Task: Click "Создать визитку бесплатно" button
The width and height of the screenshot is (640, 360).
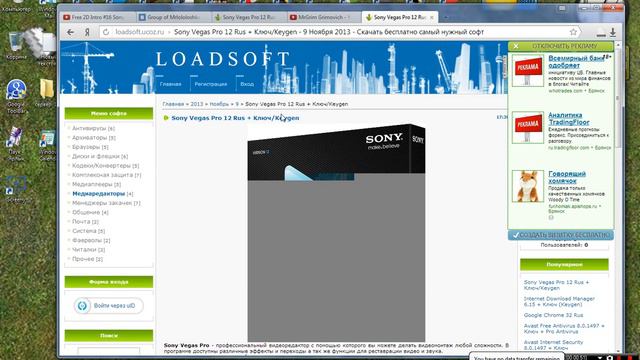Action: [x=561, y=235]
